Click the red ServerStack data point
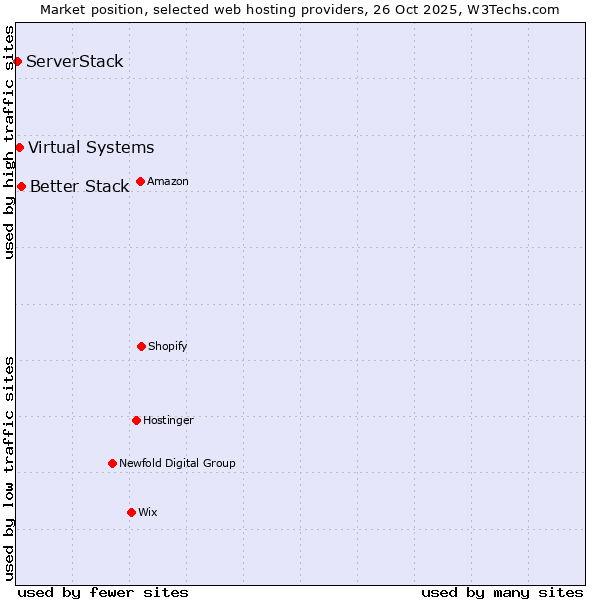The height and width of the screenshot is (600, 600). coord(17,62)
